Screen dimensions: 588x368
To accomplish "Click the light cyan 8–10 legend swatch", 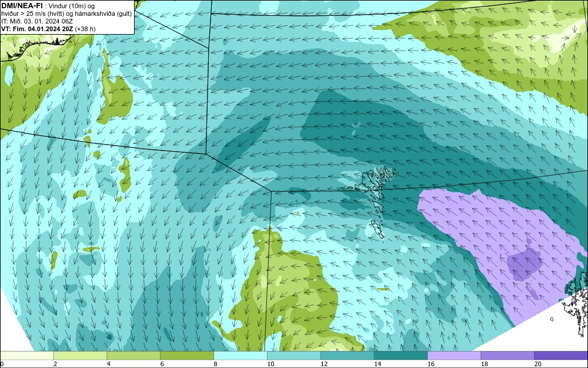I will [x=240, y=356].
